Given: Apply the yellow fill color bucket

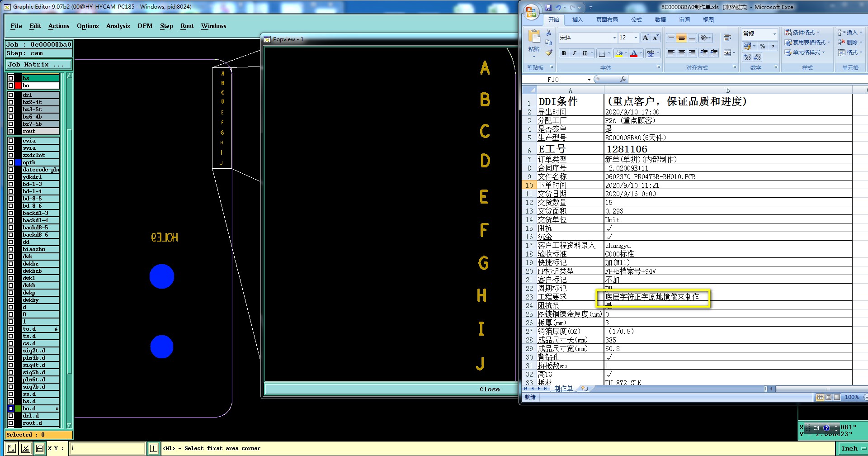Looking at the screenshot, I should click(x=619, y=53).
